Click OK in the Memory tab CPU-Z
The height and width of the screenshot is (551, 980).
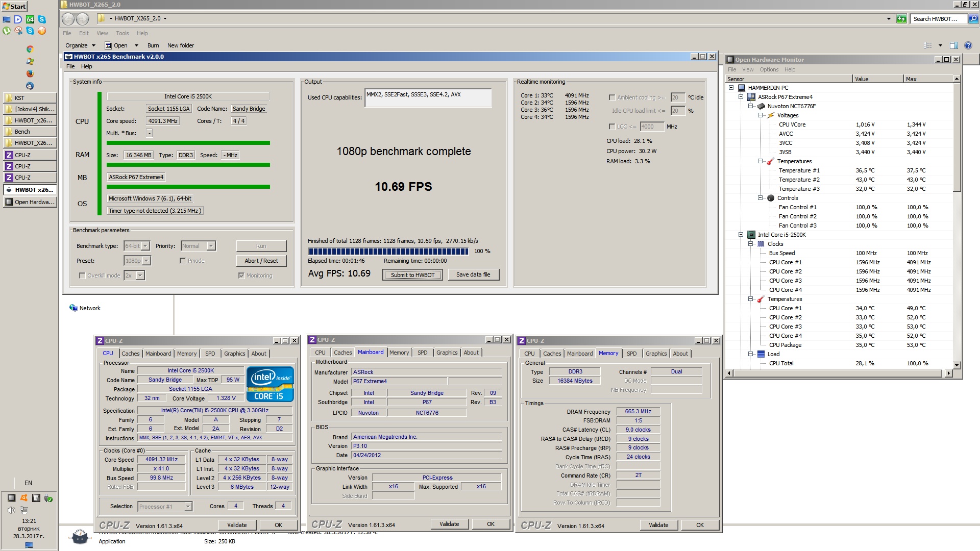pos(700,525)
